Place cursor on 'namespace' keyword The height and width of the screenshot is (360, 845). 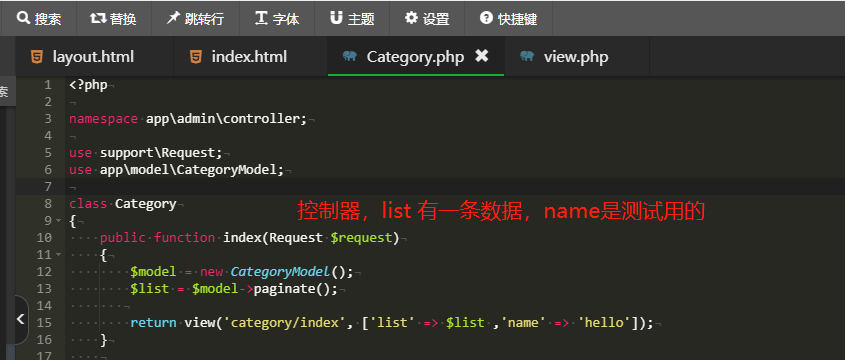103,119
